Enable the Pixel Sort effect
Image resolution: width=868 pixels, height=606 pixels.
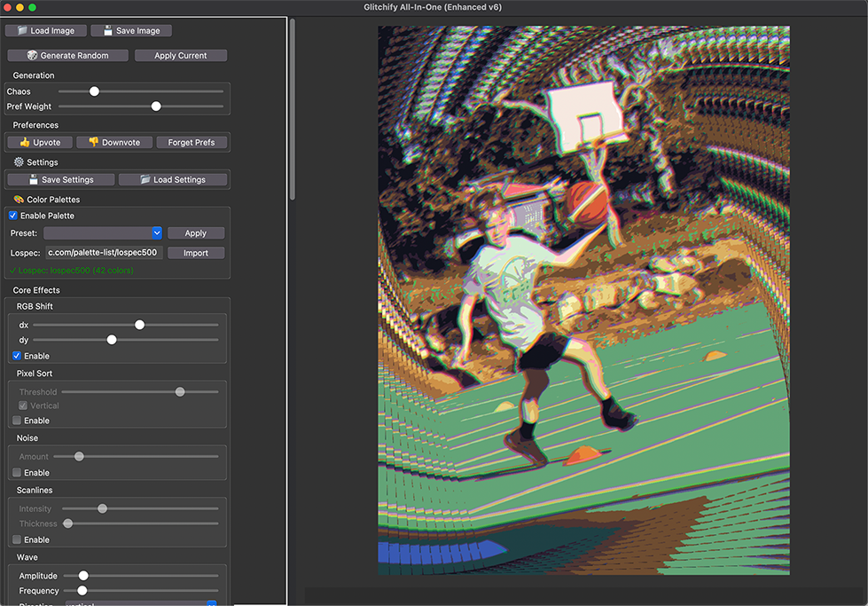pos(17,421)
